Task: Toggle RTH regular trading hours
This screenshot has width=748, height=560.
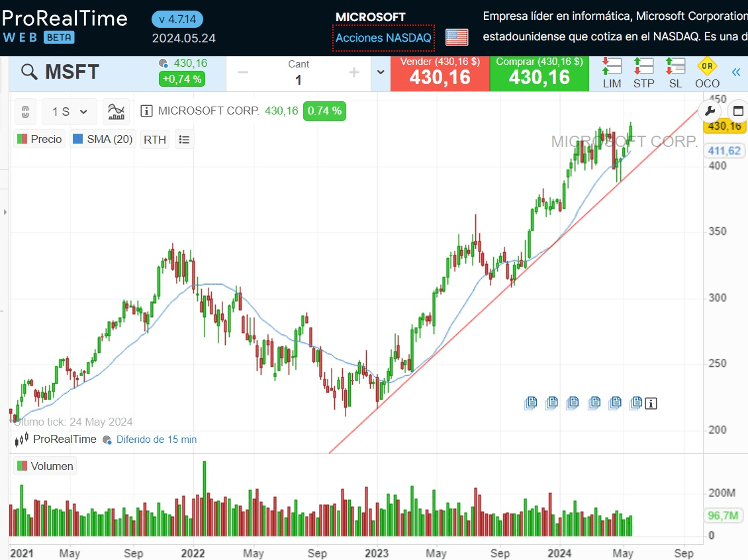Action: [155, 140]
